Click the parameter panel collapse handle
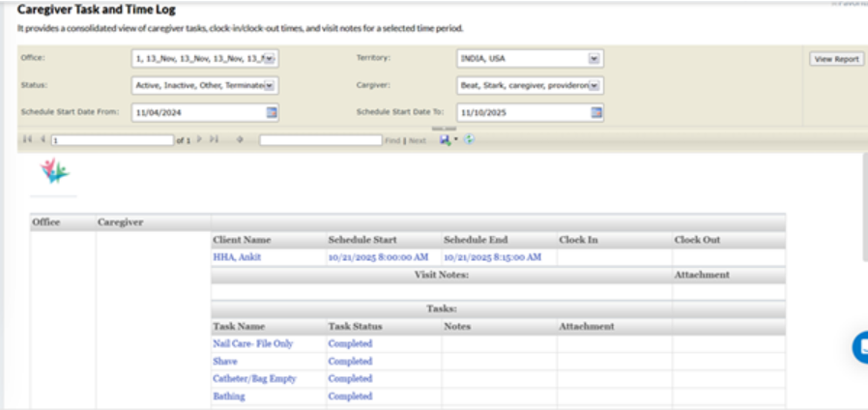 (444, 130)
